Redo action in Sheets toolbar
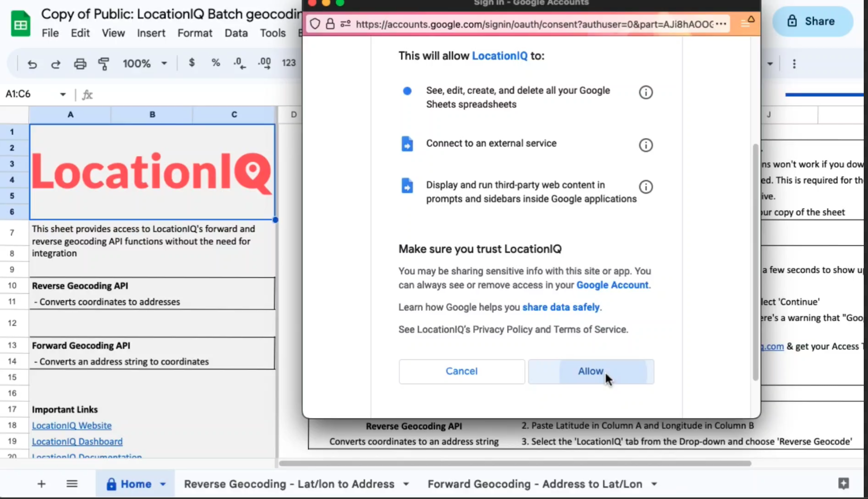Viewport: 868px width, 499px height. [x=56, y=64]
